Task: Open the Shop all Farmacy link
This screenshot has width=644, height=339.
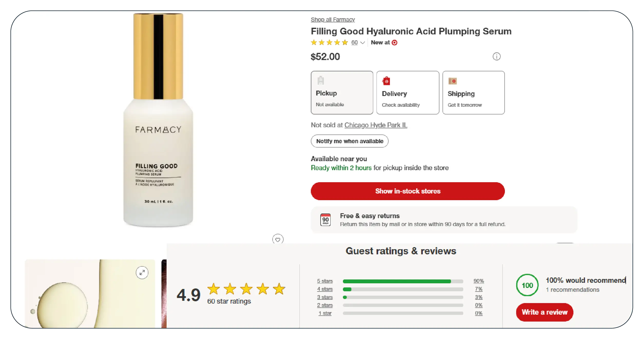Action: click(333, 20)
